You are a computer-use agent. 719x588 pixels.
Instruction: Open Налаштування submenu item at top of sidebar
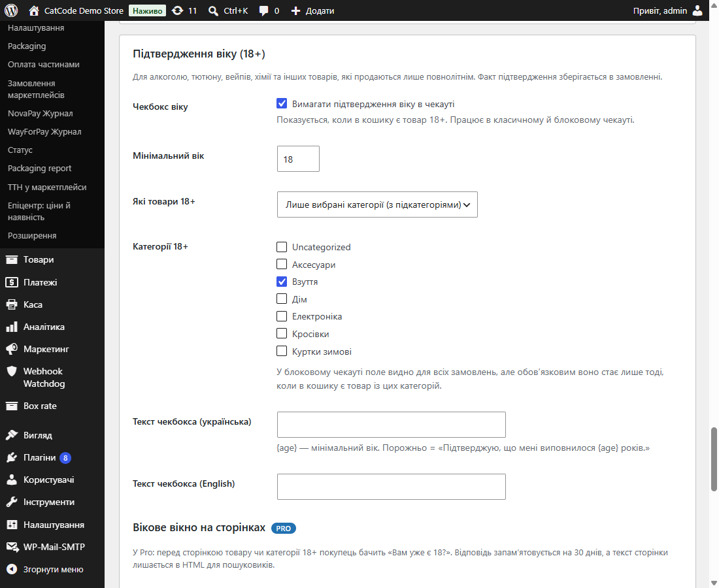36,28
